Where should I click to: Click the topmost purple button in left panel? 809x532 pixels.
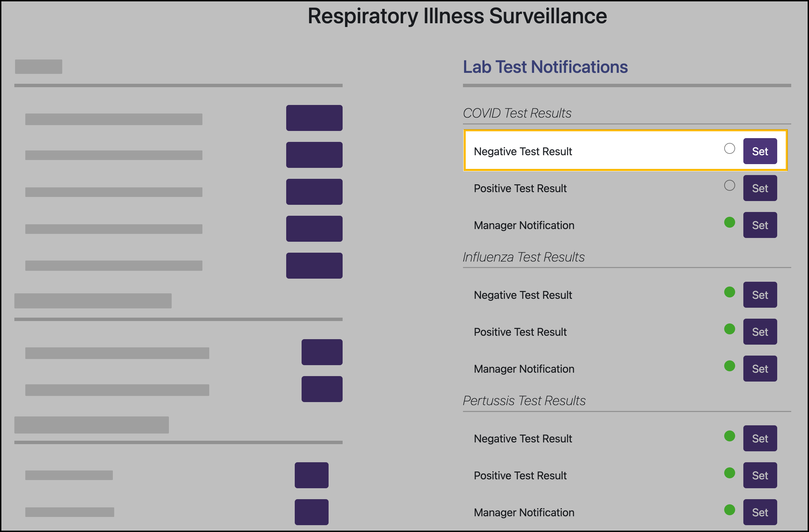point(314,118)
